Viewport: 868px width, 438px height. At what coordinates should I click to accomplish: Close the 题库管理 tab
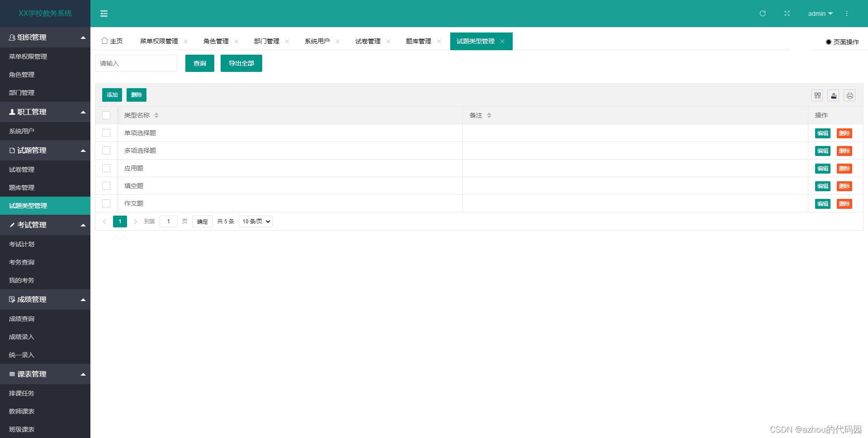439,41
